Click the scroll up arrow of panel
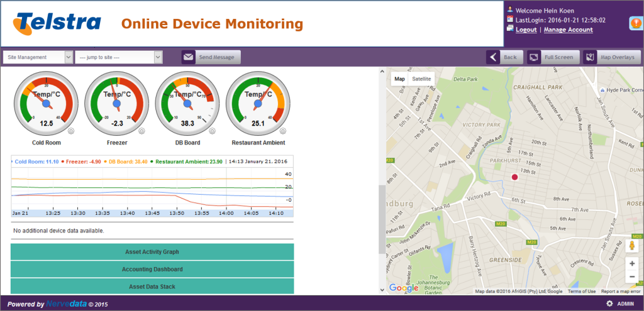The image size is (644, 311). [382, 70]
